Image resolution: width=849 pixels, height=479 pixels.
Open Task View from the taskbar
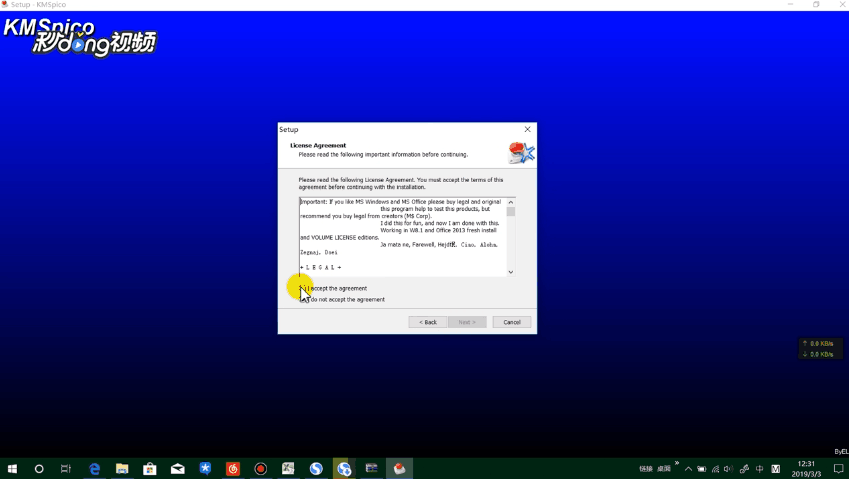coord(66,468)
